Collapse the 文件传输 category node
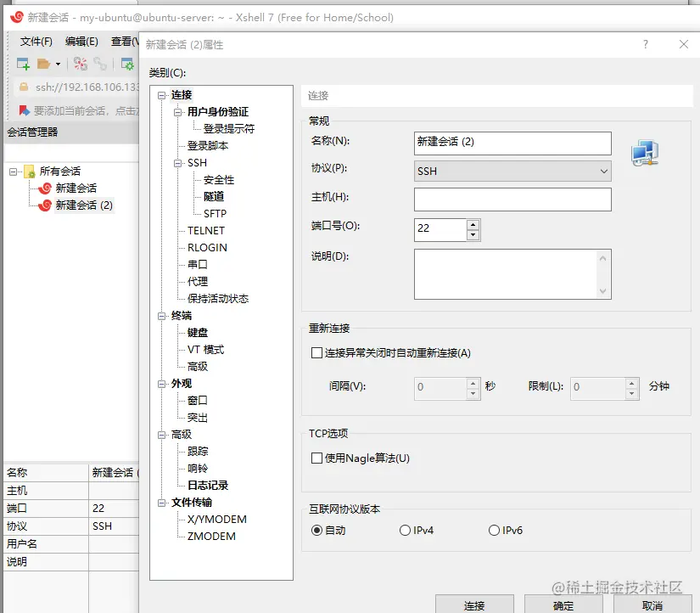The width and height of the screenshot is (700, 613). 161,503
